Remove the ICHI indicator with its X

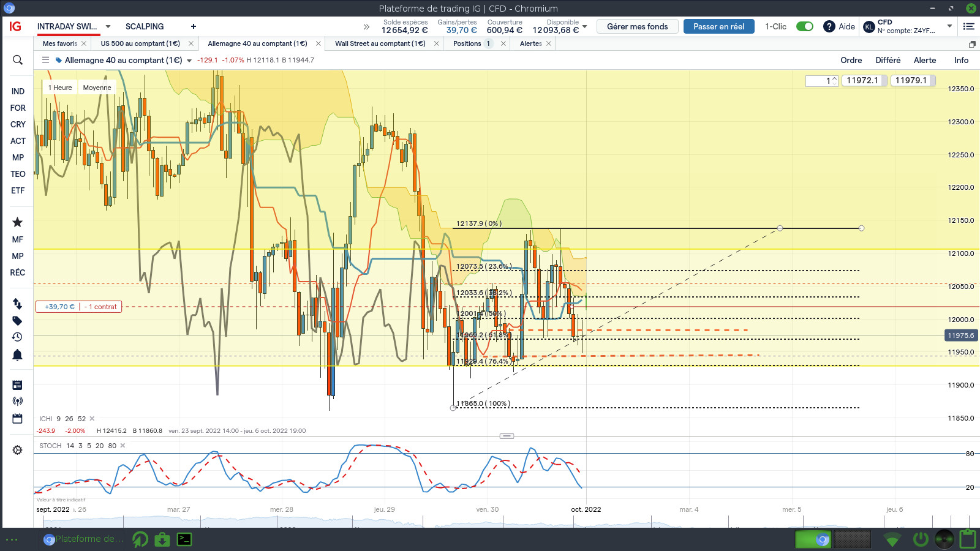[x=92, y=419]
